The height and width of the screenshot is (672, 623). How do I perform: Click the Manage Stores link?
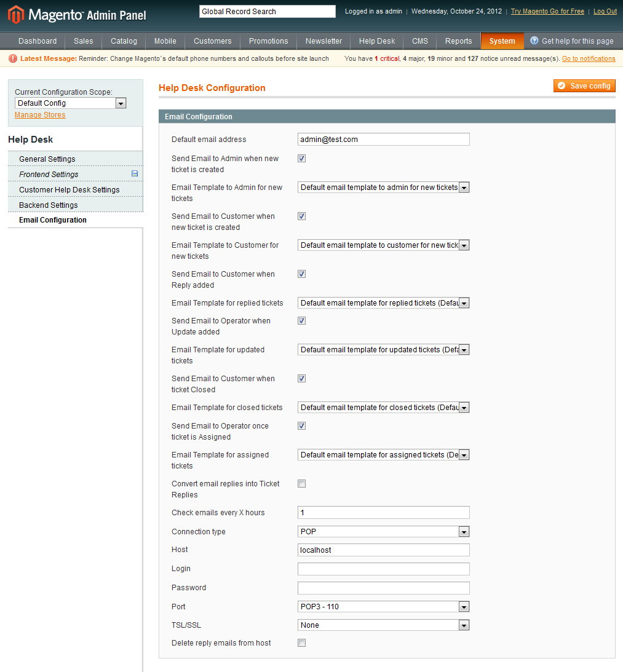(x=39, y=115)
